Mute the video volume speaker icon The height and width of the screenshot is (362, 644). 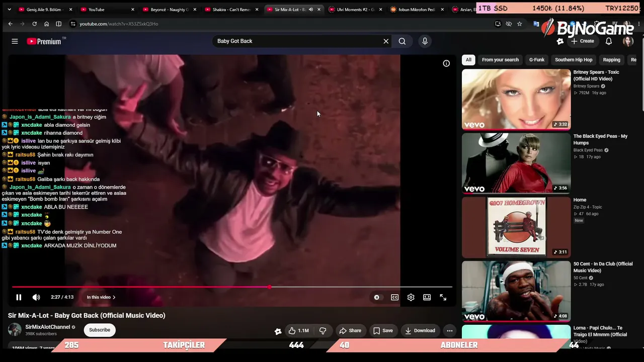pos(36,297)
